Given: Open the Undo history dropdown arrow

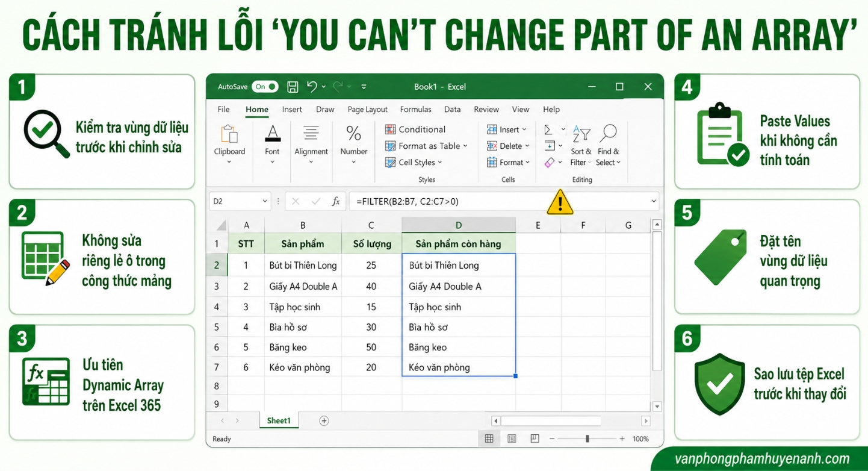Looking at the screenshot, I should click(324, 87).
